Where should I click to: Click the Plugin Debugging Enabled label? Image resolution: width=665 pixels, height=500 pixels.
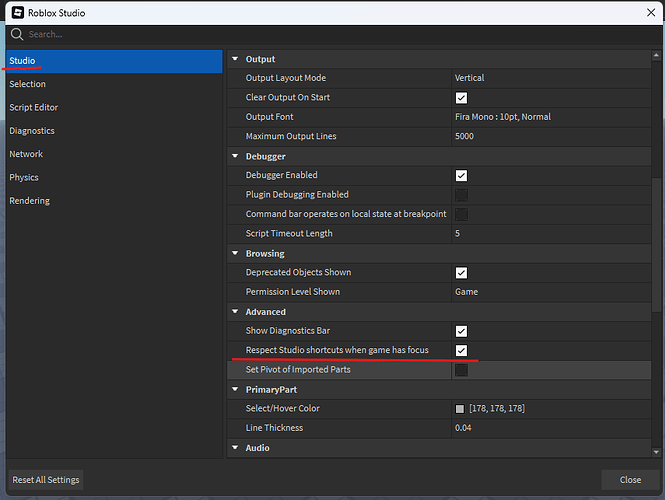297,195
